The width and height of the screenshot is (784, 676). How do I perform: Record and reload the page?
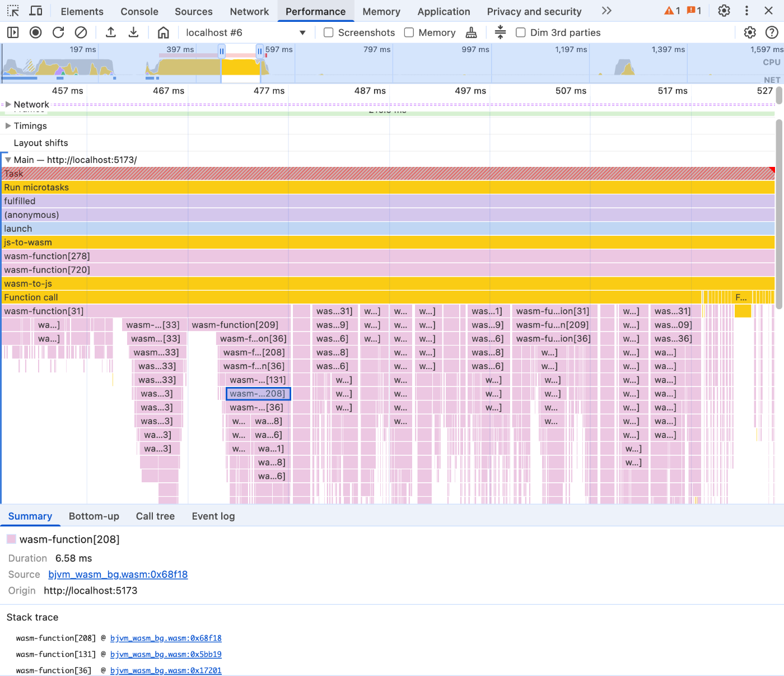(x=58, y=32)
